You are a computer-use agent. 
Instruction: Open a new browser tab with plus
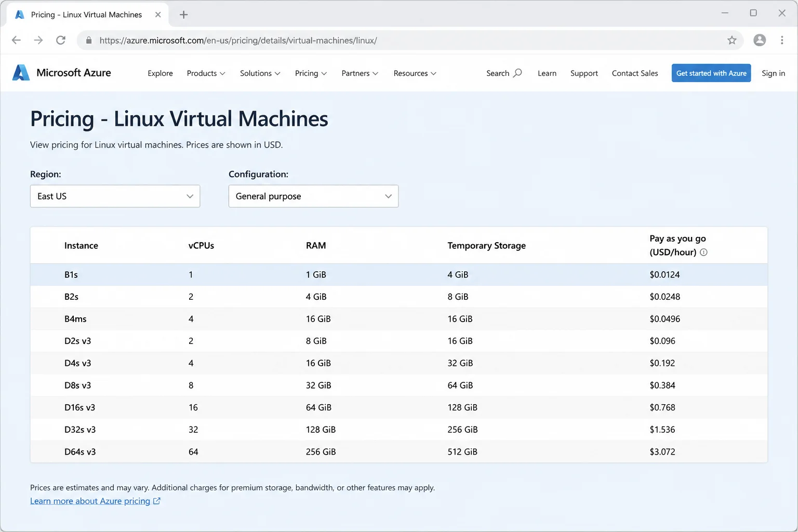pyautogui.click(x=183, y=15)
